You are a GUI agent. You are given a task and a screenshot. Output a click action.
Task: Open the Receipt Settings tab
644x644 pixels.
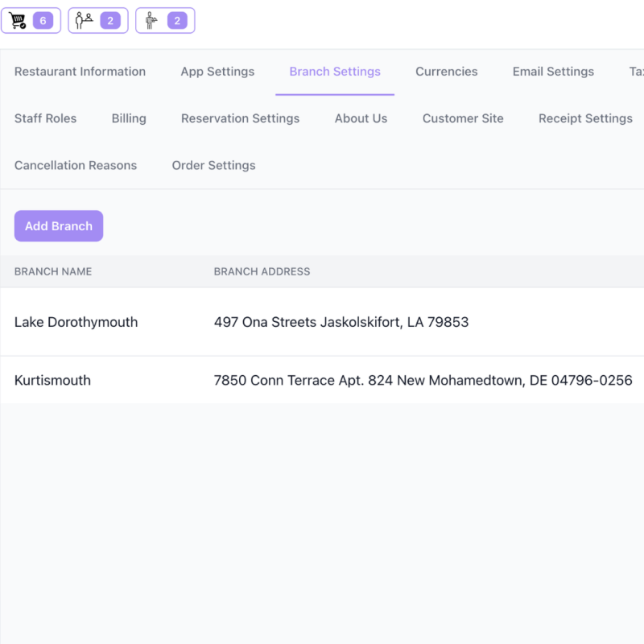(585, 118)
